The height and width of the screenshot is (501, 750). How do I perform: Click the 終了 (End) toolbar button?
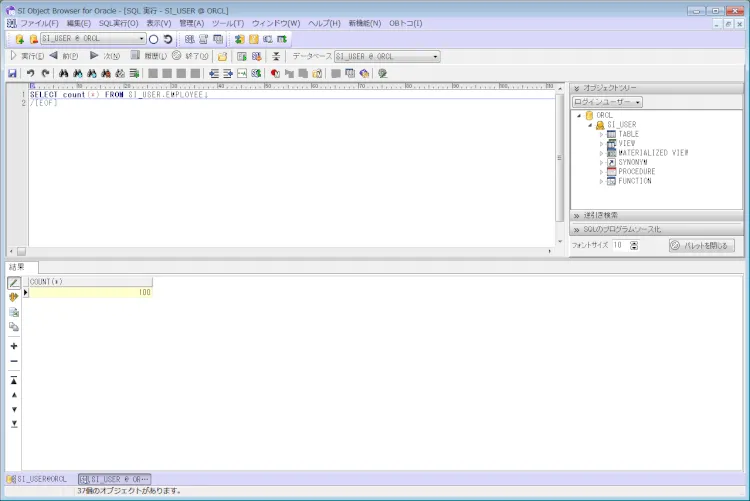coord(190,56)
